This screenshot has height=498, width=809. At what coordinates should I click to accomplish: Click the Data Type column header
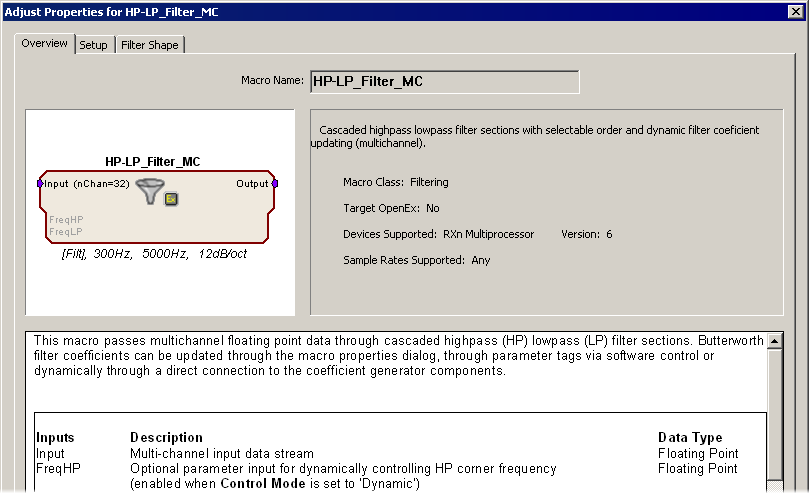click(690, 438)
